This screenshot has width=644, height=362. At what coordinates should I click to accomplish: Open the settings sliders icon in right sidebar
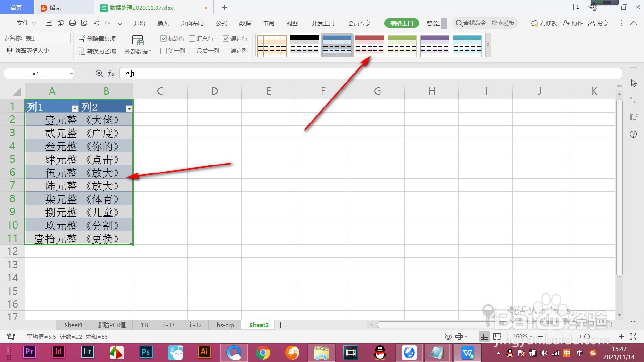(634, 100)
